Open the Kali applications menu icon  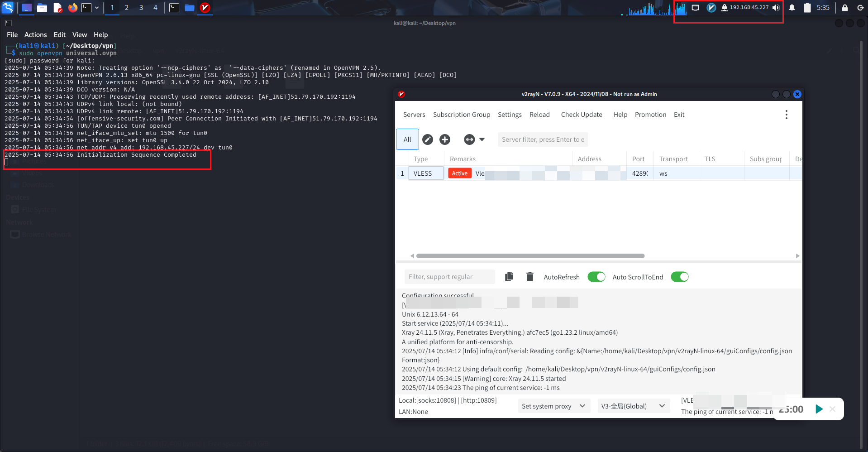8,7
